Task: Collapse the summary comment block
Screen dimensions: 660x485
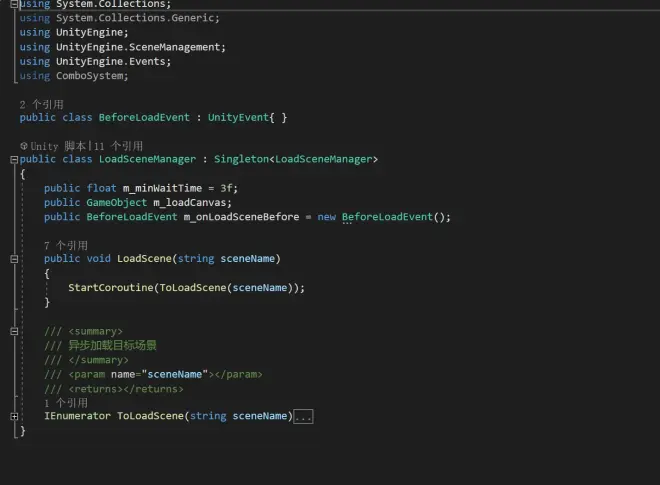Action: pyautogui.click(x=14, y=331)
